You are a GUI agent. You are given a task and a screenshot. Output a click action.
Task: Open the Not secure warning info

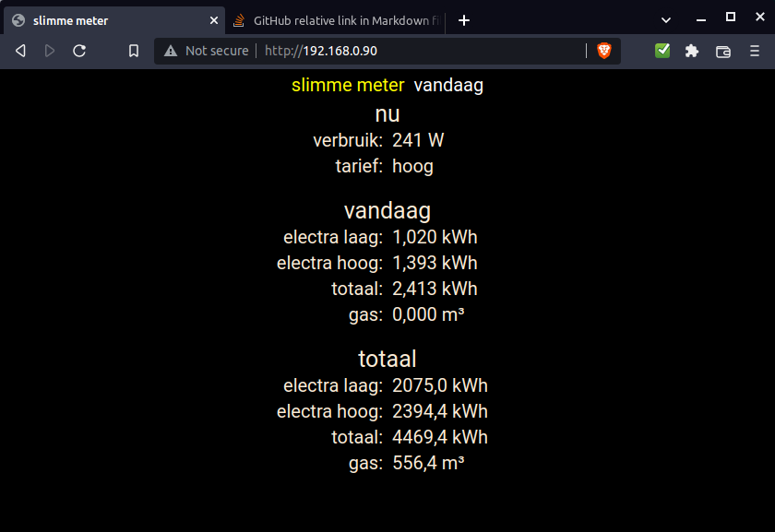pos(207,51)
